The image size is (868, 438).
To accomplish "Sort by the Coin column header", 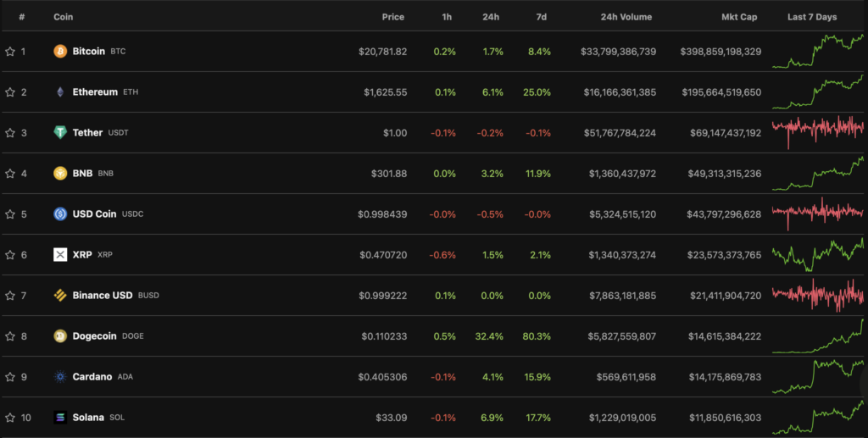I will pos(63,17).
